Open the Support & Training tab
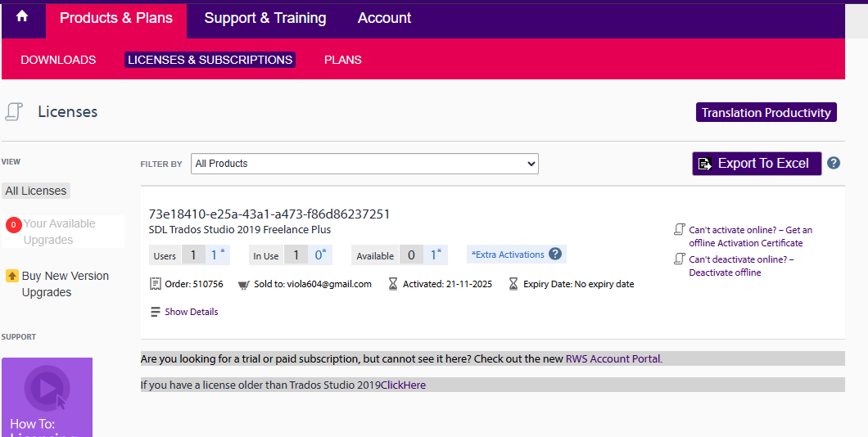This screenshot has height=437, width=868. click(x=265, y=18)
